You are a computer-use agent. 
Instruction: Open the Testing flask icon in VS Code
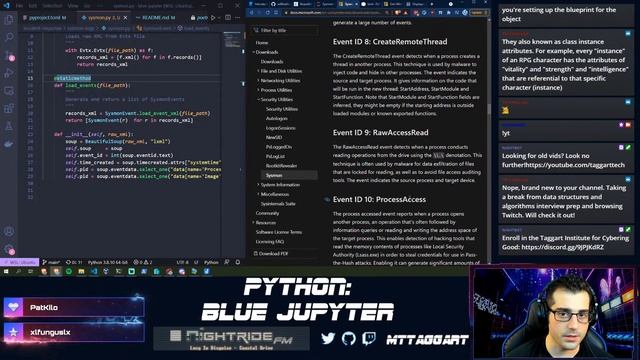[x=9, y=126]
